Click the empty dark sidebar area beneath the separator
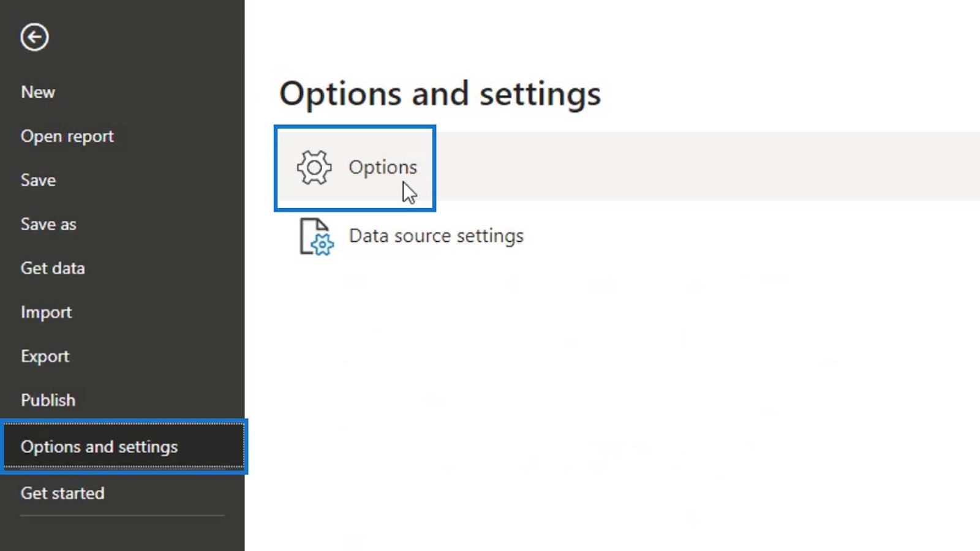The height and width of the screenshot is (551, 980). point(123,534)
